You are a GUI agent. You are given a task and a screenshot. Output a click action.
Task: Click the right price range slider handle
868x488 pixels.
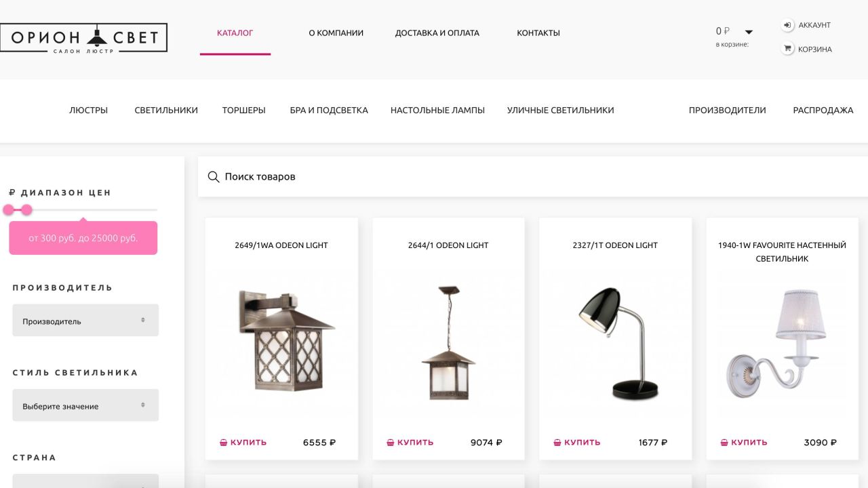(26, 210)
